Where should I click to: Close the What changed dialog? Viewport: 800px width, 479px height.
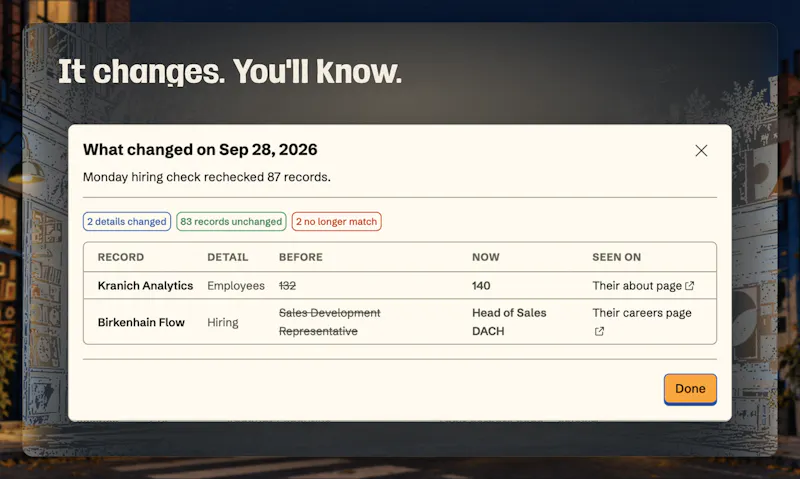point(701,150)
